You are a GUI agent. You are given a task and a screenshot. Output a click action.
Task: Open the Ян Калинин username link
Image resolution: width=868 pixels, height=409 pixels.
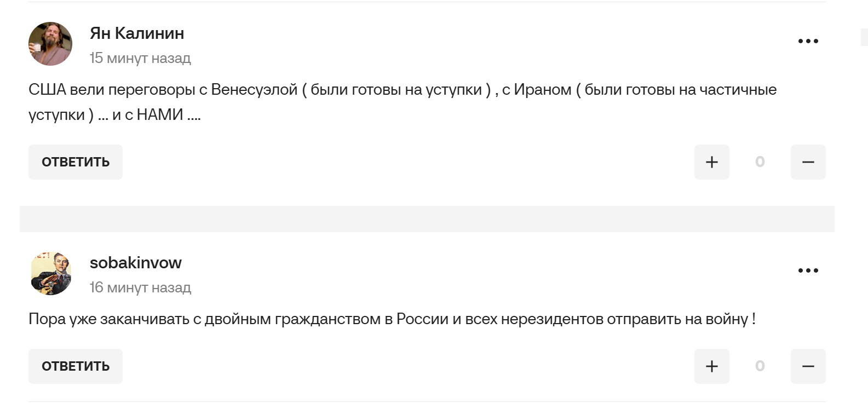click(x=137, y=33)
